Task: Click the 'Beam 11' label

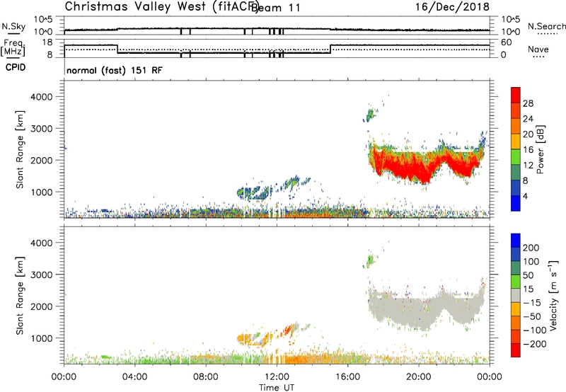Action: click(276, 8)
